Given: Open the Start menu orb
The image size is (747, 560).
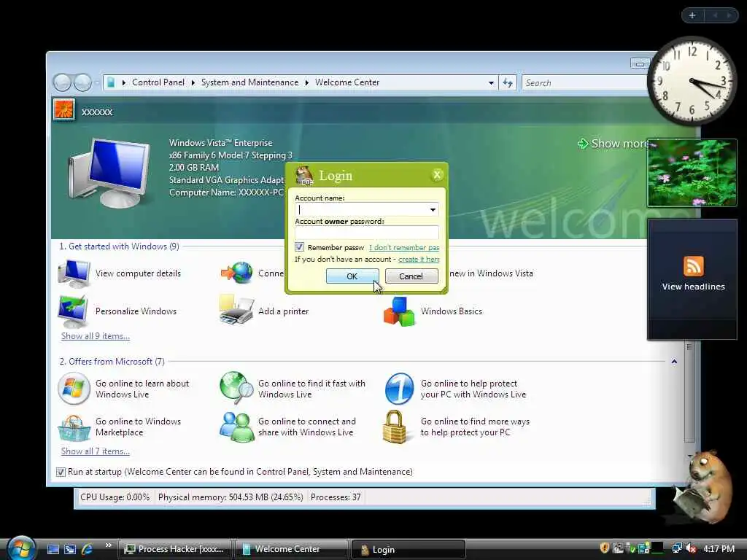Looking at the screenshot, I should [x=21, y=548].
